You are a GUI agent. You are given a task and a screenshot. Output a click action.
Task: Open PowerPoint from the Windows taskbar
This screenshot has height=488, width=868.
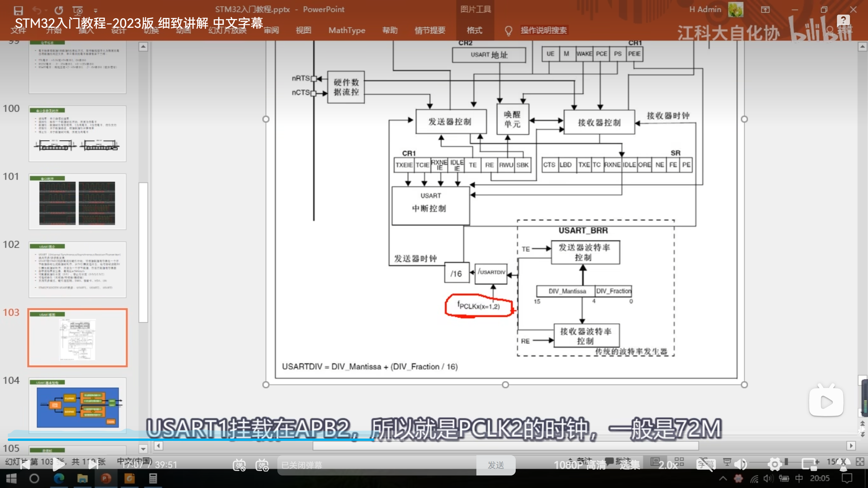pyautogui.click(x=106, y=479)
